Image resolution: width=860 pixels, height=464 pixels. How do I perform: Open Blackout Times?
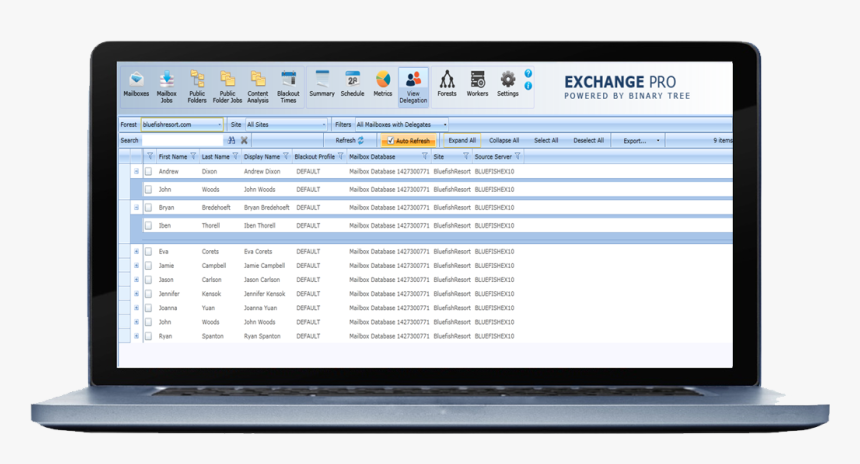coord(288,87)
